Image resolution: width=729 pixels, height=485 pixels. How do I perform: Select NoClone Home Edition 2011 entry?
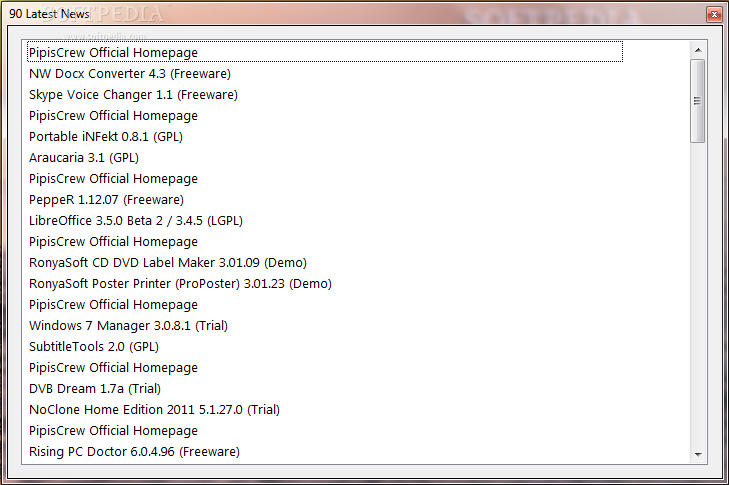point(154,410)
